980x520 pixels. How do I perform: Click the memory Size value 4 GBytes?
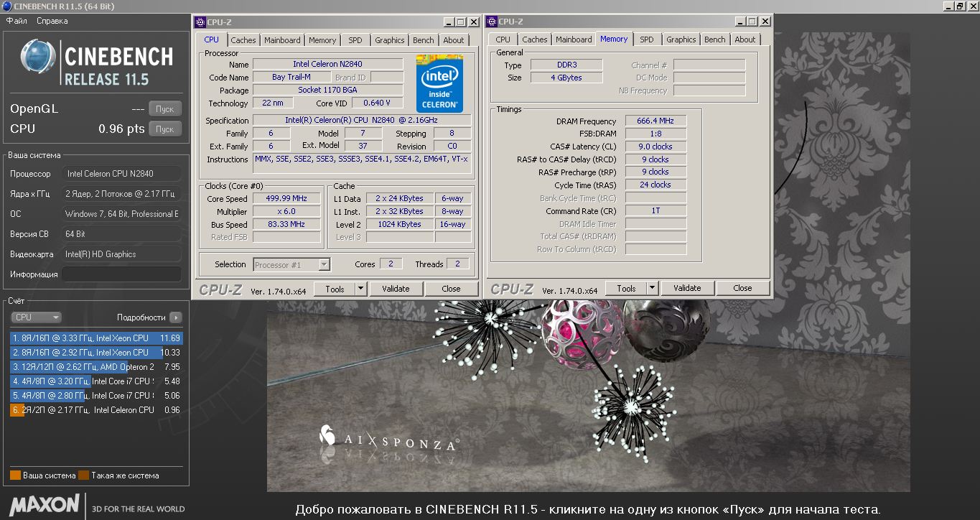click(566, 78)
